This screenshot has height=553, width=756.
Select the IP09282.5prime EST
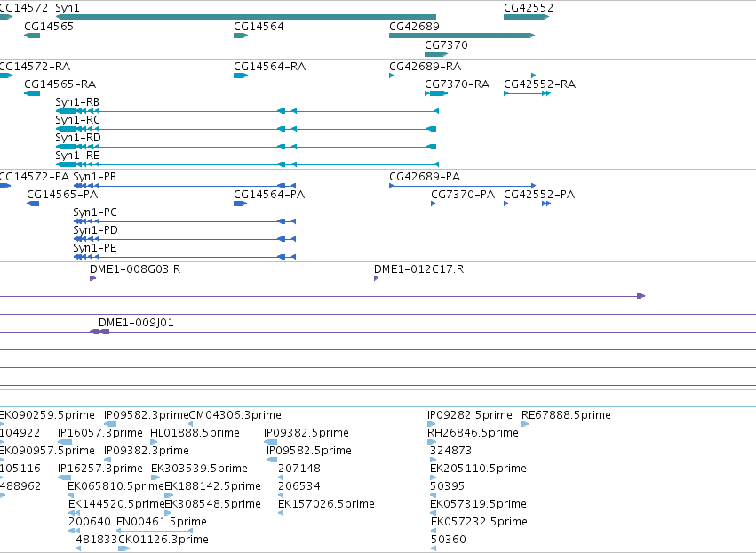click(x=431, y=424)
